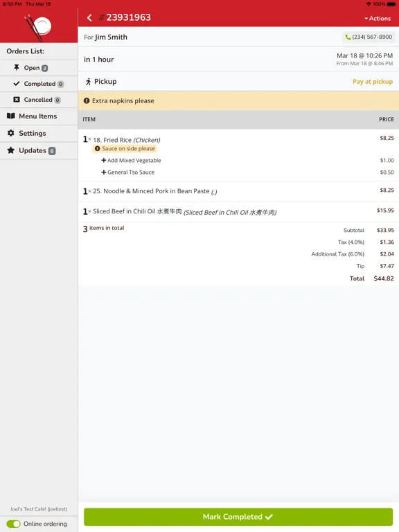Click the star icon beside Updates
Screen dimensions: 399x532
11,150
